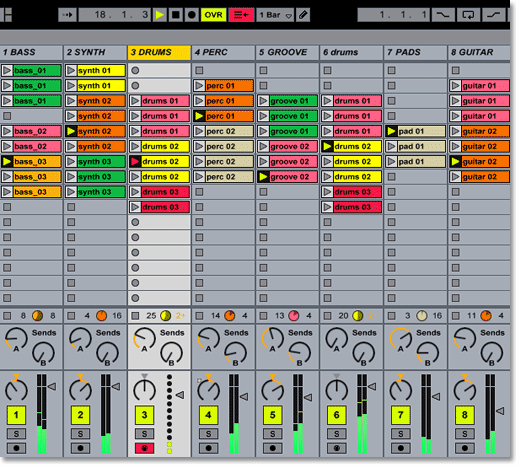
Task: Click volume fader handle on DRUMS track 3
Action: pyautogui.click(x=180, y=395)
